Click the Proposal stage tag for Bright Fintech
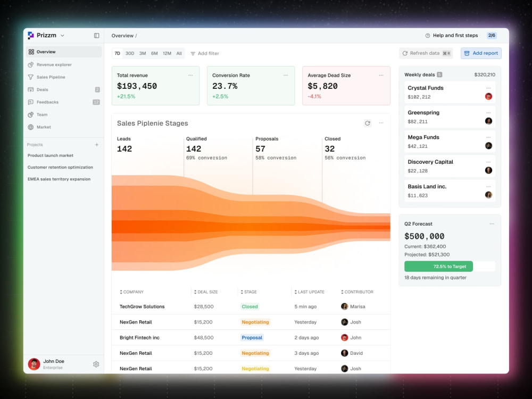Screen dimensions: 532x399 coord(252,338)
